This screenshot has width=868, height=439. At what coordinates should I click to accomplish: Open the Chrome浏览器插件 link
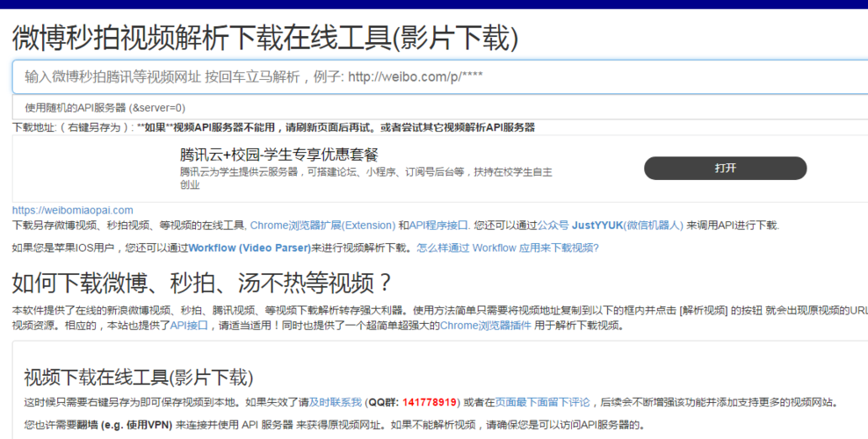[486, 325]
